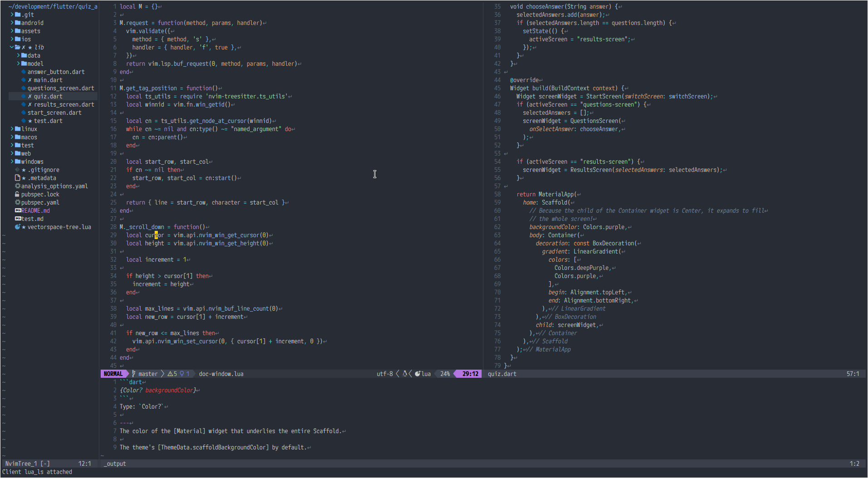Viewport: 868px width, 478px height.
Task: Click the NORMAL mode indicator
Action: click(113, 374)
